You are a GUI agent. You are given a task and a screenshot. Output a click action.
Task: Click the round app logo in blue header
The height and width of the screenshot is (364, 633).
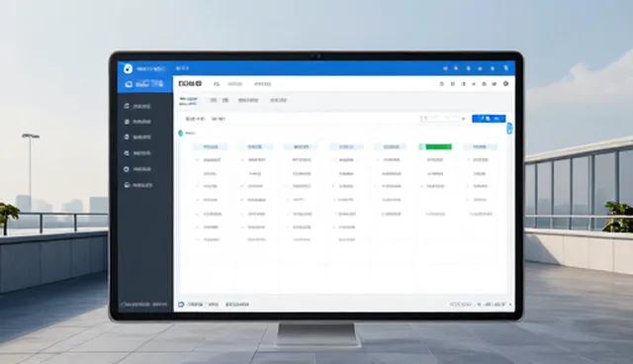tap(128, 68)
